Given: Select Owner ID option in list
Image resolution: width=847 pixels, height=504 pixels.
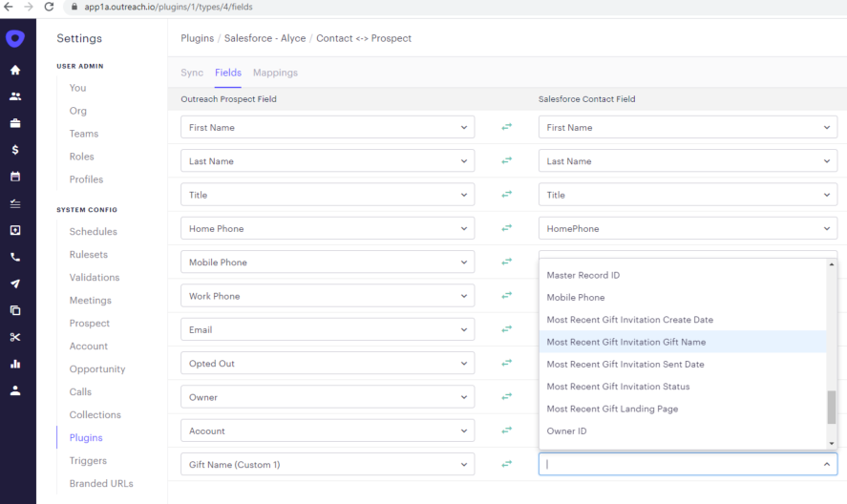Looking at the screenshot, I should 683,431.
